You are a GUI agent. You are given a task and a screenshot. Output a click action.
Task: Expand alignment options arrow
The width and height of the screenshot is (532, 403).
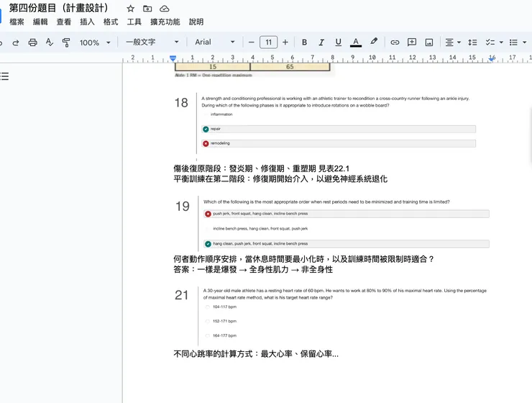pyautogui.click(x=459, y=42)
